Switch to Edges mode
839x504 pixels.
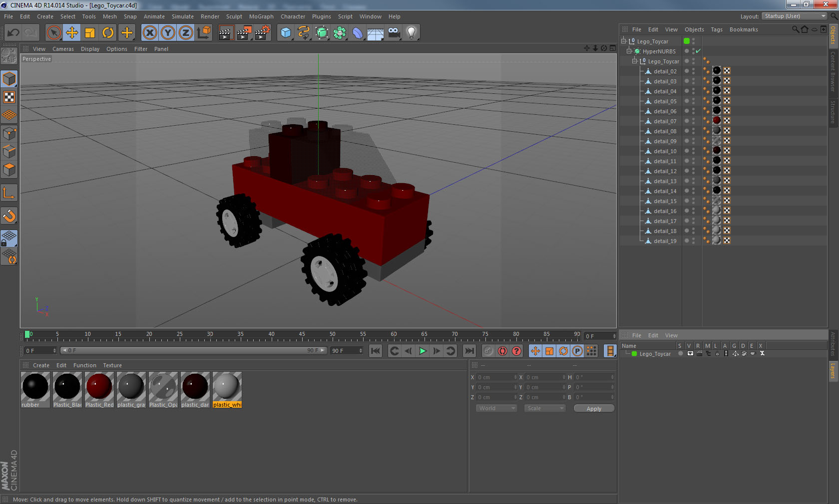pyautogui.click(x=9, y=152)
